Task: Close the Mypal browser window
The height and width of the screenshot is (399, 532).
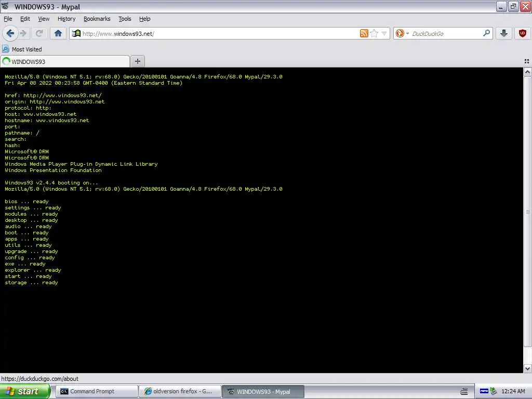Action: (x=525, y=6)
